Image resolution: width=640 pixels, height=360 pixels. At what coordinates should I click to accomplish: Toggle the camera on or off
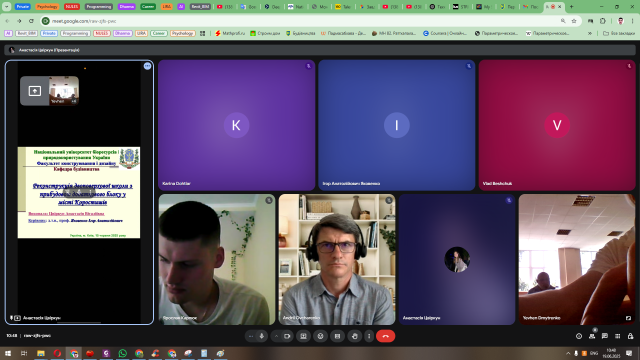pos(287,336)
